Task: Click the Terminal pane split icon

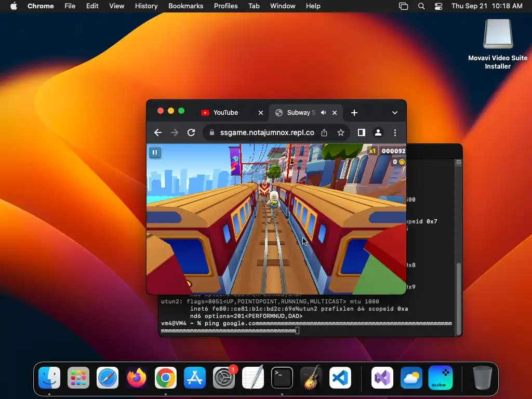Action: 458,163
